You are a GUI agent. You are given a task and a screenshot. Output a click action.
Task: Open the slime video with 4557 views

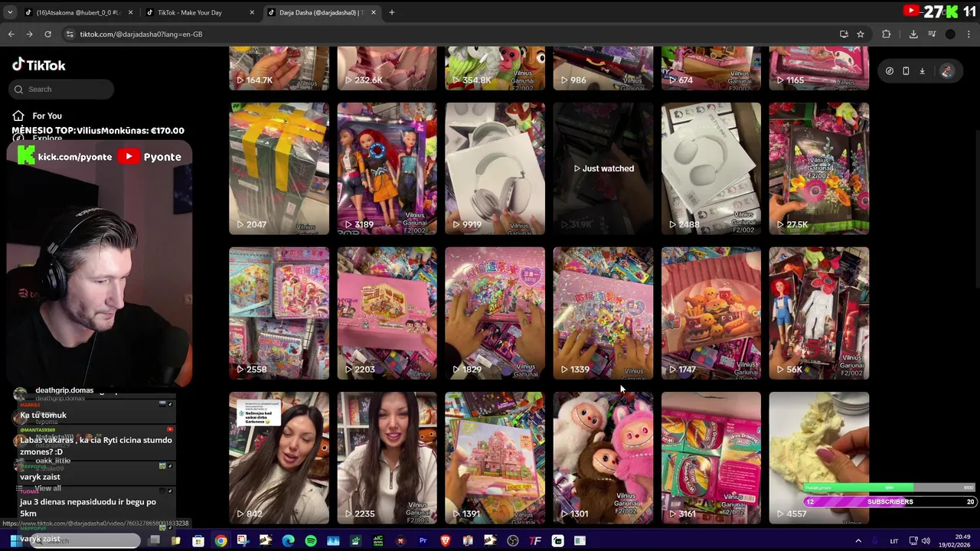(818, 458)
